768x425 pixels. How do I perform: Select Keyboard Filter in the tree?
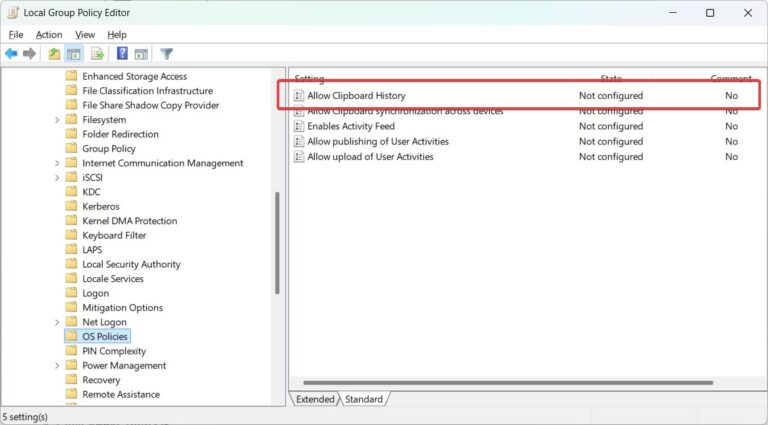click(x=114, y=235)
